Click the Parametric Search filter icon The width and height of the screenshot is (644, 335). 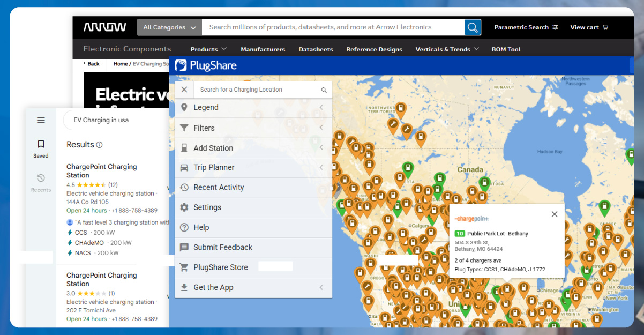click(555, 27)
